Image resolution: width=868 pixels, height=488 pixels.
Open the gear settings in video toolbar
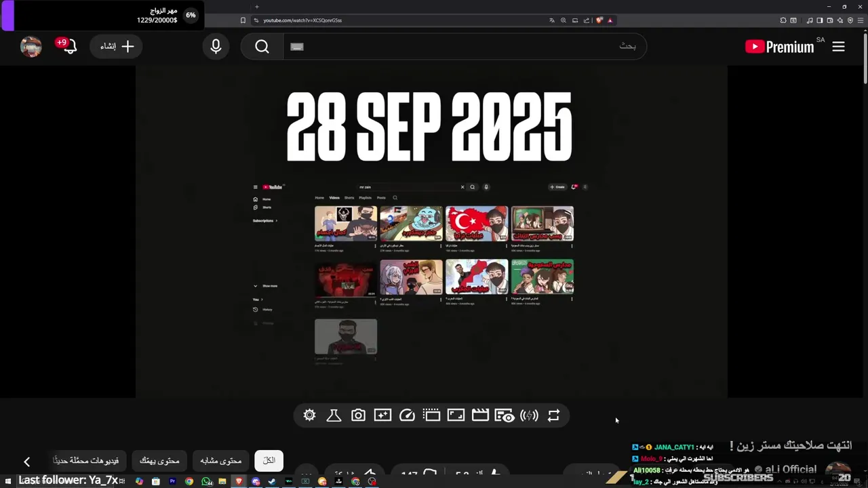(309, 415)
